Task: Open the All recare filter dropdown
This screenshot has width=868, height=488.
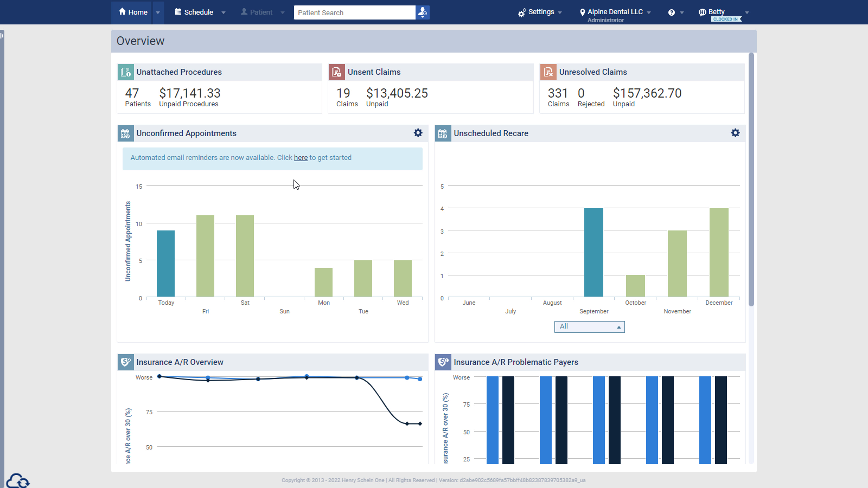Action: tap(589, 327)
